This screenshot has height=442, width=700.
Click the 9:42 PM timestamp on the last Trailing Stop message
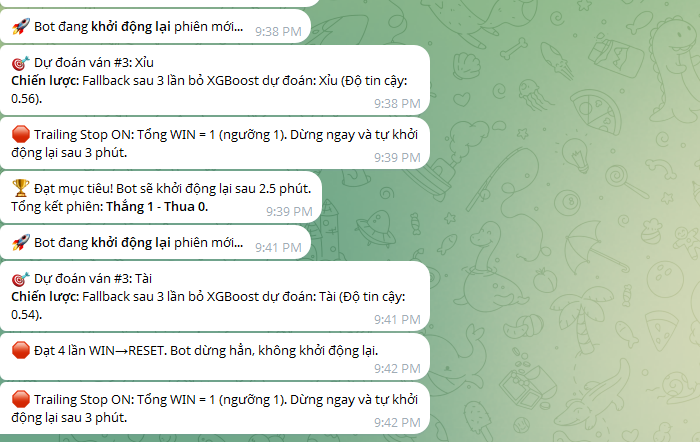tap(397, 423)
